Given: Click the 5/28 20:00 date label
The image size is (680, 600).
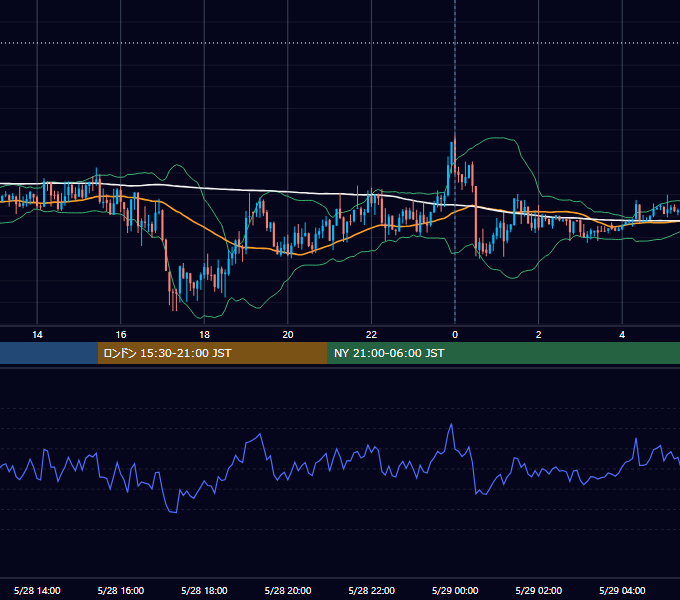Looking at the screenshot, I should (x=288, y=590).
